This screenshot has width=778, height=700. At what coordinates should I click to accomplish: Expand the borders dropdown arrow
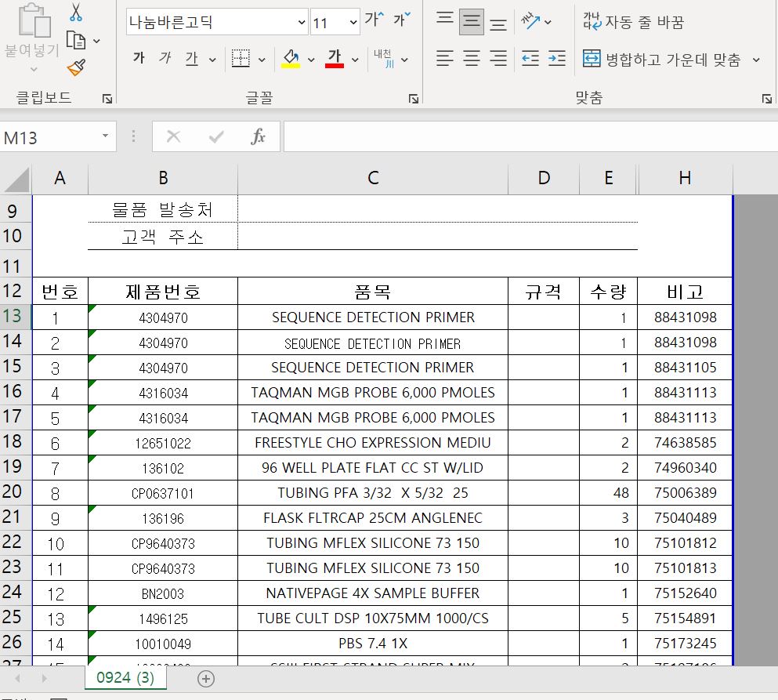pos(262,60)
